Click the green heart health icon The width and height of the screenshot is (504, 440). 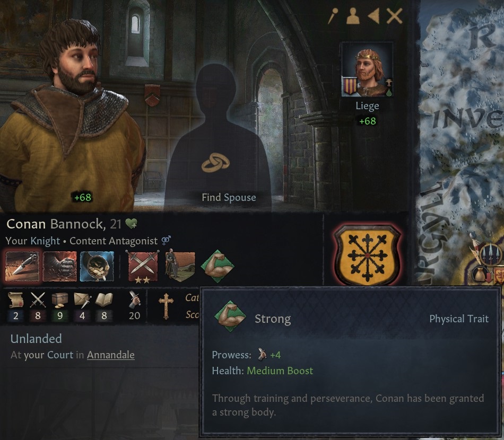point(131,224)
